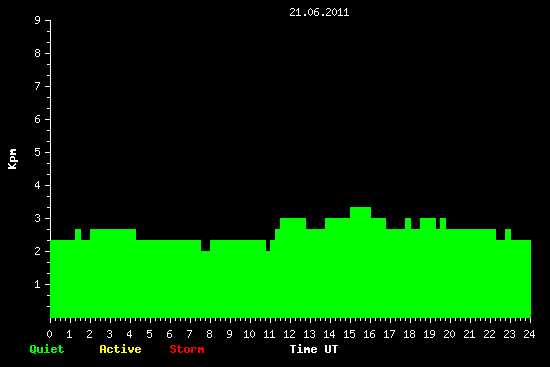The height and width of the screenshot is (367, 550).
Task: Click hour 12 on time axis
Action: click(x=289, y=334)
